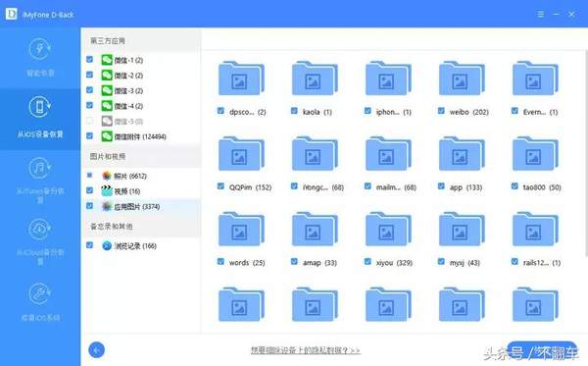Open the mysj (43) folder icon
The width and height of the screenshot is (588, 366).
462,230
